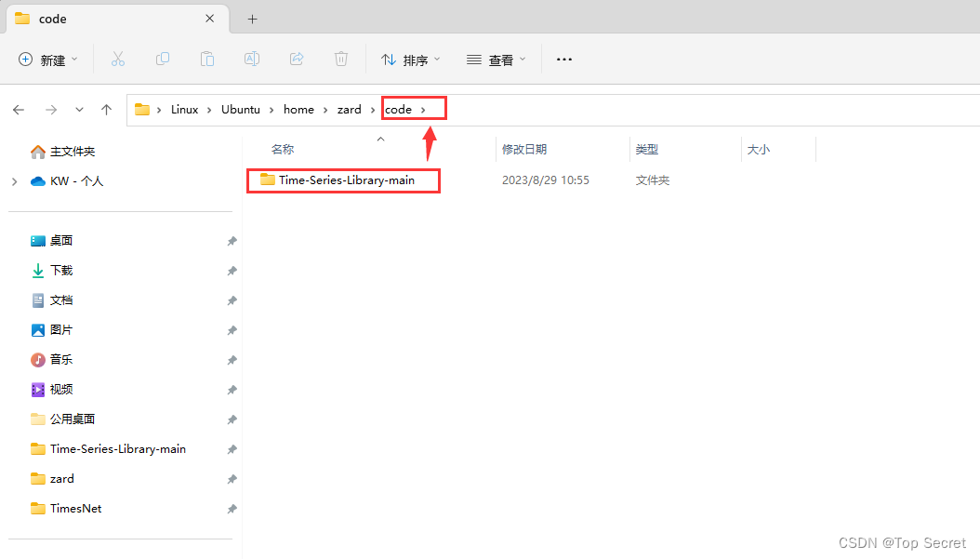Click home in the breadcrumb path

pyautogui.click(x=298, y=110)
